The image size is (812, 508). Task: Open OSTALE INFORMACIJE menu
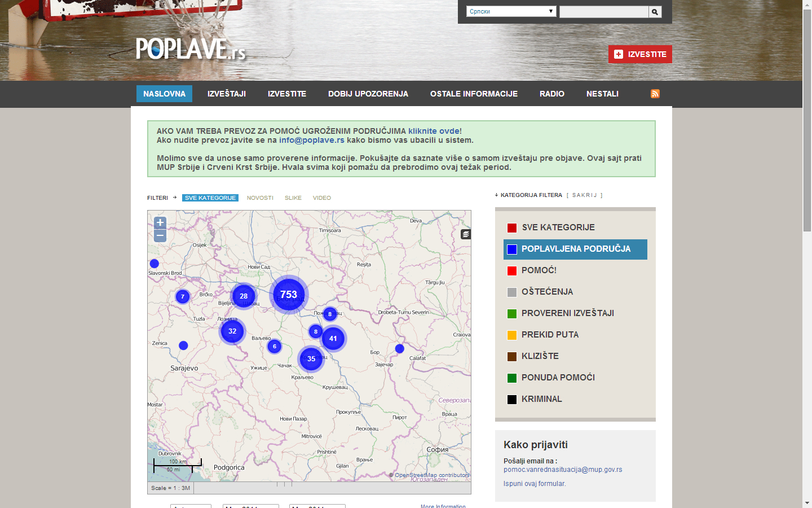coord(474,94)
